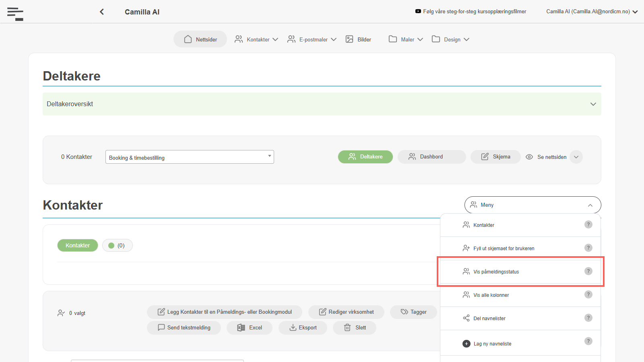Expand the Deltakeroversikt panel chevron
644x362 pixels.
point(593,104)
